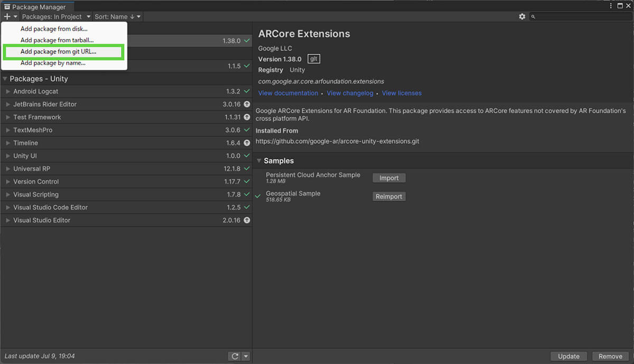634x364 pixels.
Task: Click the Update button
Action: point(568,356)
